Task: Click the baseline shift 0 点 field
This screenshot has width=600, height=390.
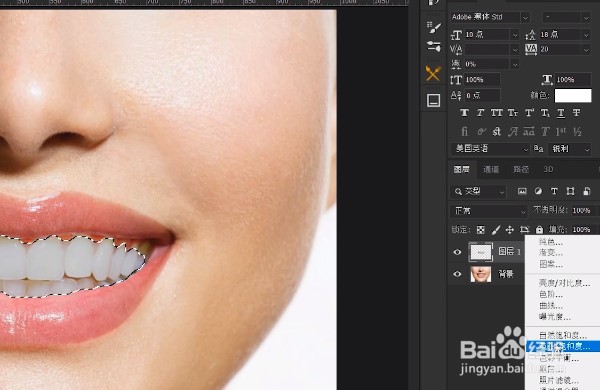Action: click(482, 95)
